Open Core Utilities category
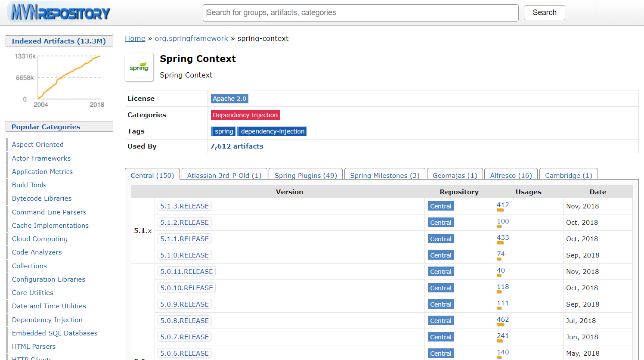 click(32, 293)
